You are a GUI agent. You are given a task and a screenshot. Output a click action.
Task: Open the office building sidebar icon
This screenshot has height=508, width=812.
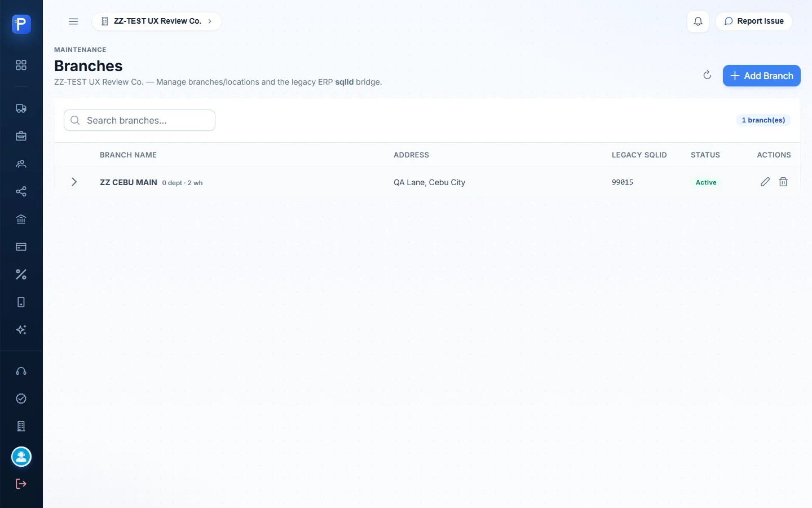tap(21, 426)
